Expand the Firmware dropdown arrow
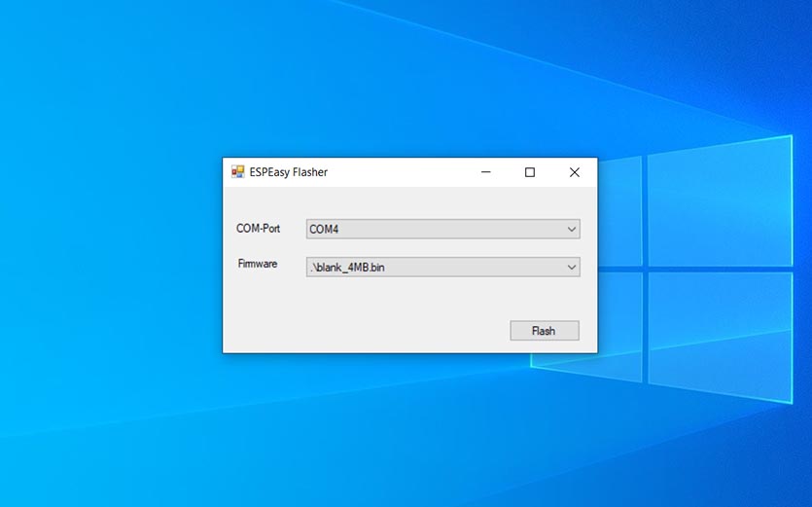Viewport: 812px width, 507px height. click(572, 268)
